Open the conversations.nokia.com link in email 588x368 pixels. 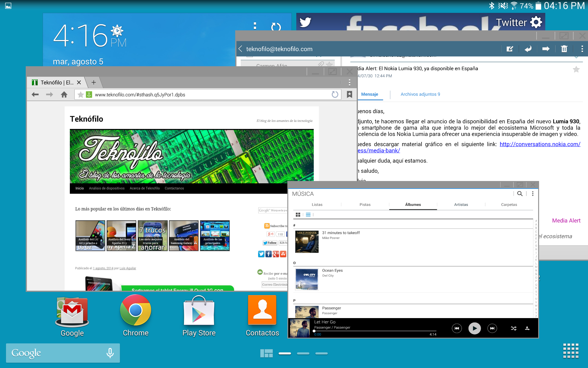(540, 144)
